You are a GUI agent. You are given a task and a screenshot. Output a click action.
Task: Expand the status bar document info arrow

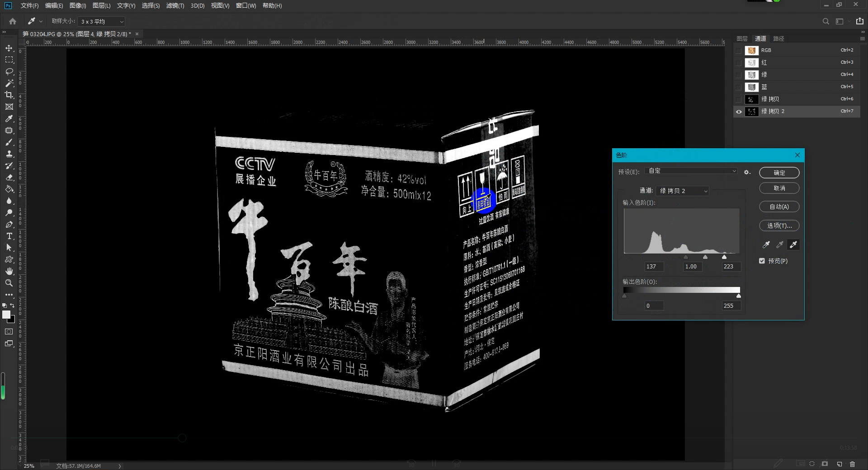120,466
